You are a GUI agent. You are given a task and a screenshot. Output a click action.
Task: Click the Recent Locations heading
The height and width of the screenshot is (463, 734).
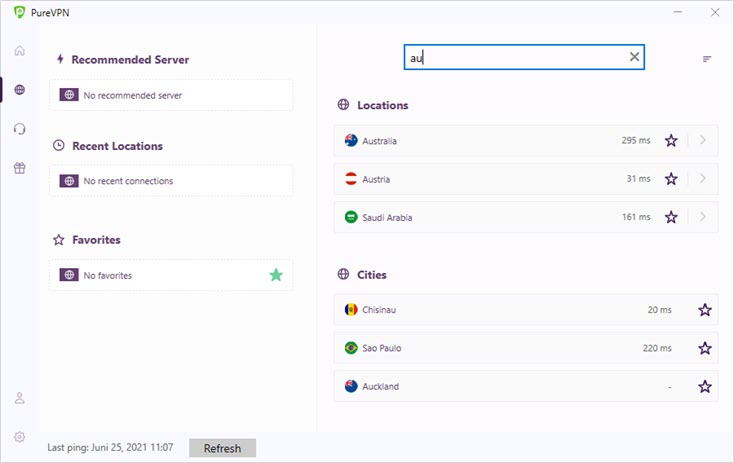pos(117,146)
